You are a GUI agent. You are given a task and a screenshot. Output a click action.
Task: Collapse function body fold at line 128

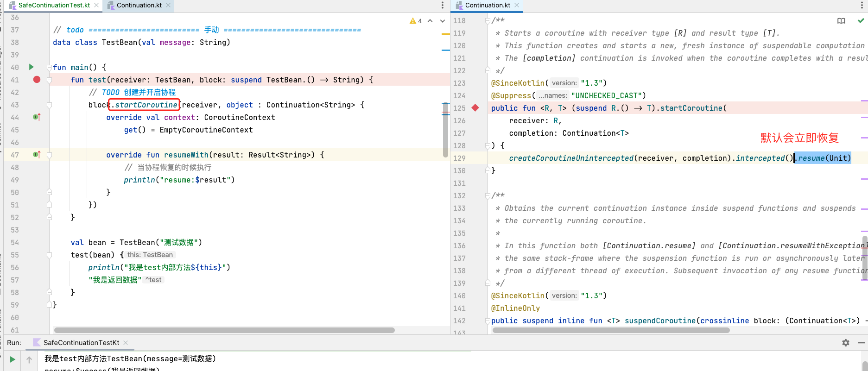click(488, 146)
